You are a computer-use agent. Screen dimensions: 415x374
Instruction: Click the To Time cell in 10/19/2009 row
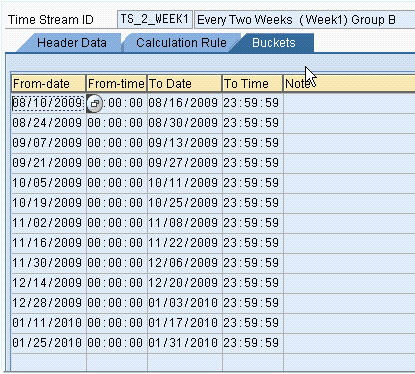pos(252,203)
